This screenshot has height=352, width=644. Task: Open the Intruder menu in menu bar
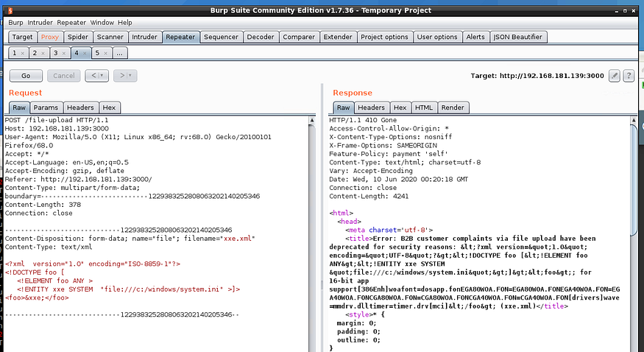tap(40, 23)
